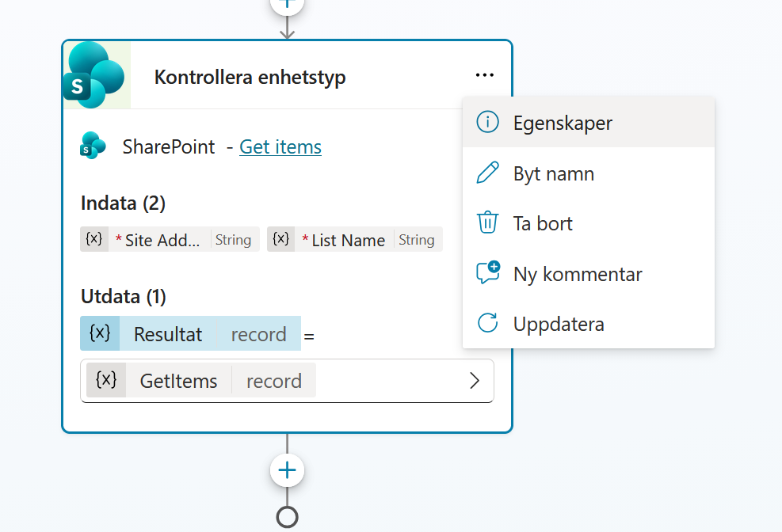
Task: Click the GetItems record variable chip
Action: [x=201, y=380]
